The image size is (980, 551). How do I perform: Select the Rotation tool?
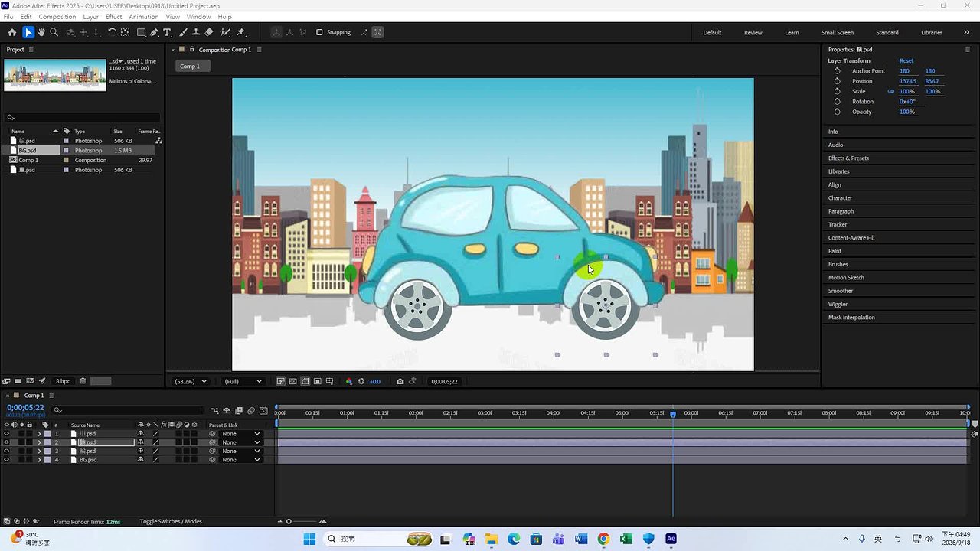112,32
